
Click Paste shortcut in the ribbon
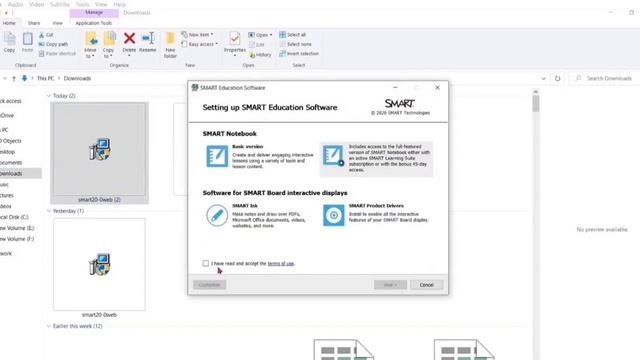57,53
